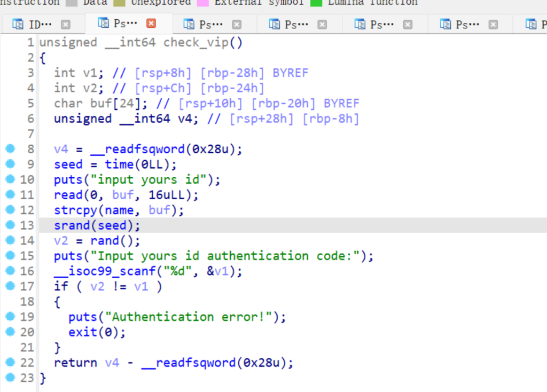547x392 pixels.
Task: Click the green Lumina function color swatch
Action: point(316,3)
